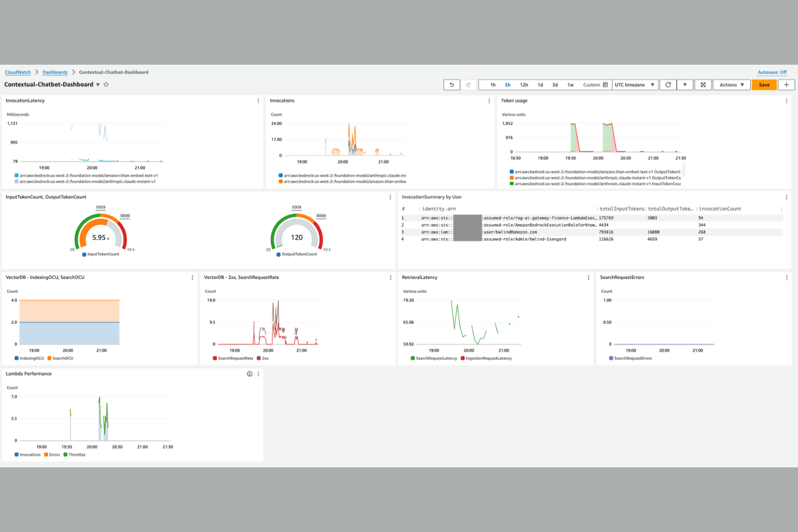The width and height of the screenshot is (798, 532).
Task: Open the RetrievalLatency widget options menu
Action: [x=588, y=277]
